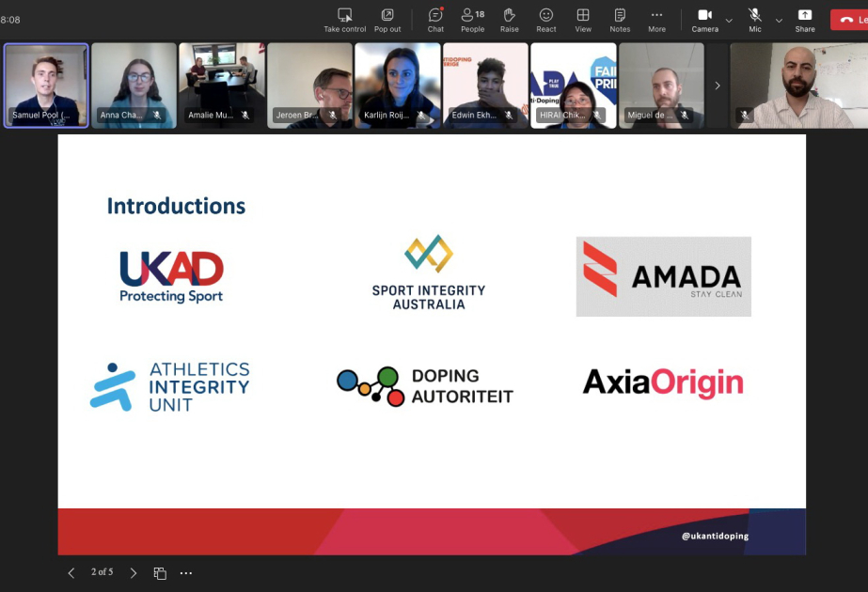The height and width of the screenshot is (592, 868).
Task: Open slide more options ellipsis
Action: 186,573
